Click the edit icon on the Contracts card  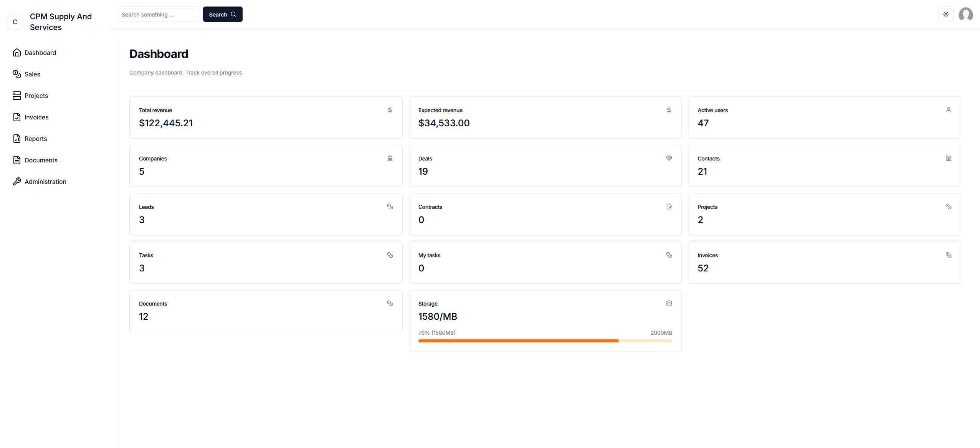(669, 207)
